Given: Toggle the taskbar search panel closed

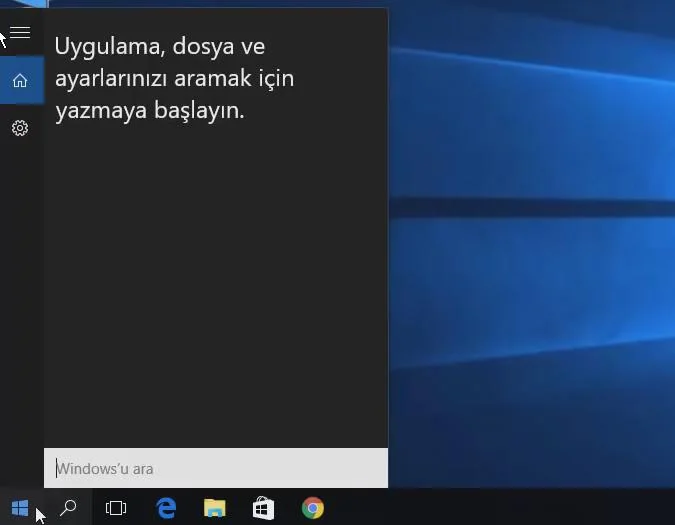Looking at the screenshot, I should (x=68, y=508).
